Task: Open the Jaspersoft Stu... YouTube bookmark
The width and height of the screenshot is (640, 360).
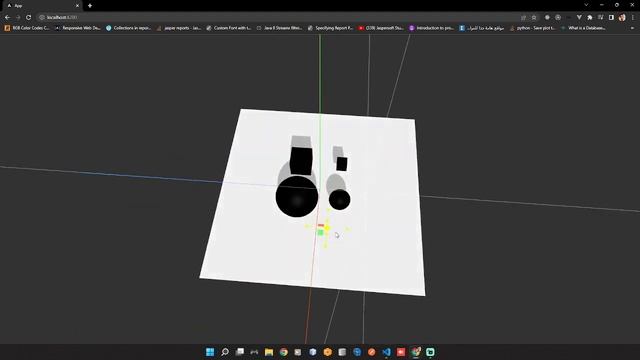Action: pyautogui.click(x=381, y=28)
